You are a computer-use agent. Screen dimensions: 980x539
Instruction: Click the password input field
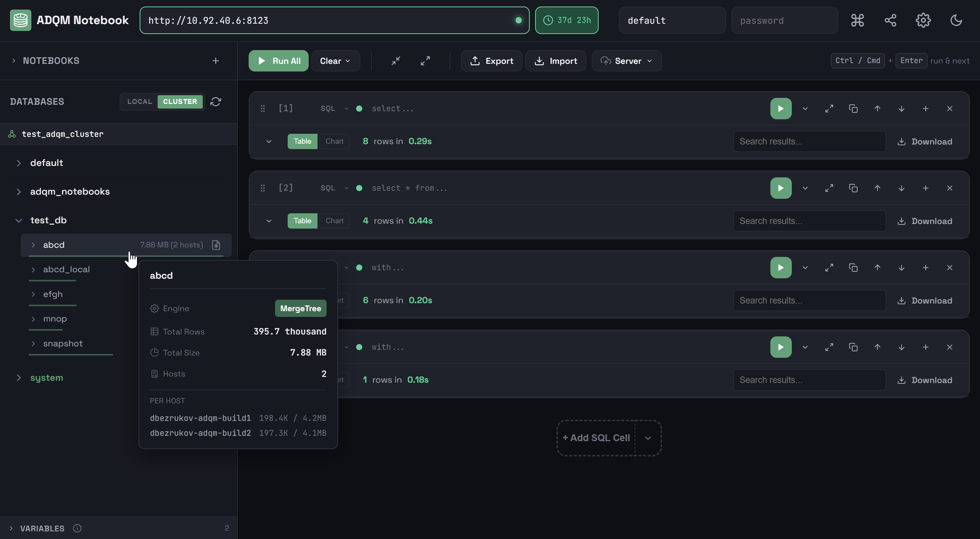coord(785,20)
